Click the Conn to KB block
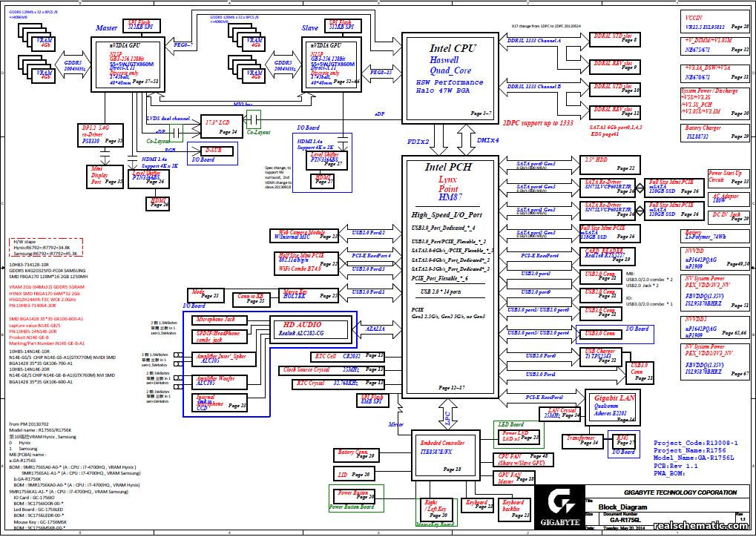 pyautogui.click(x=252, y=299)
